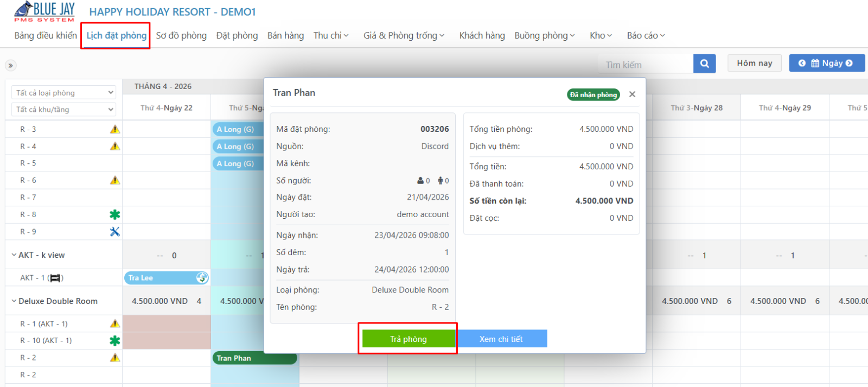The image size is (868, 387).
Task: Open the Tra Lee booking bar
Action: (x=167, y=278)
